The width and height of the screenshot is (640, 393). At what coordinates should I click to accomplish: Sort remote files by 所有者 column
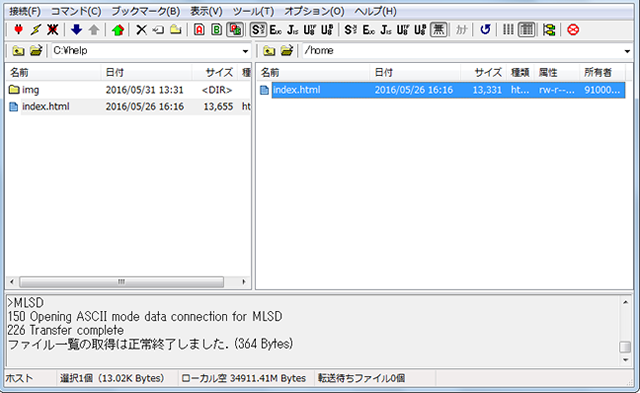pos(602,72)
